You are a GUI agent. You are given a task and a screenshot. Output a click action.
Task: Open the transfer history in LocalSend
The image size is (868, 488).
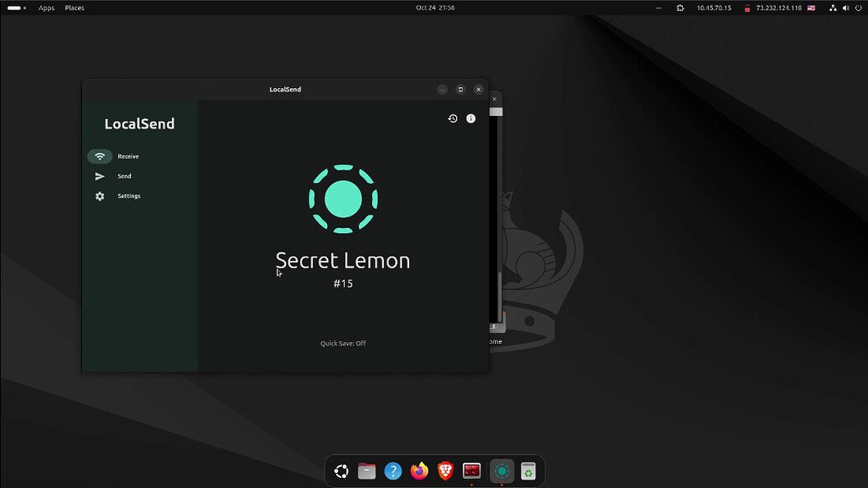point(452,118)
